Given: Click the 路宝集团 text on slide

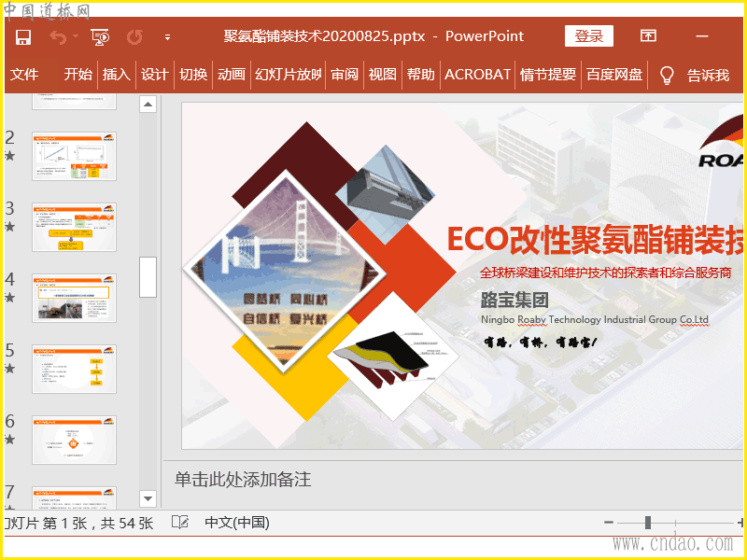Looking at the screenshot, I should 514,300.
